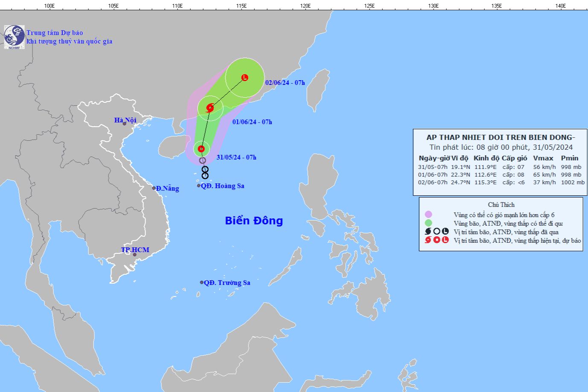Select the 22.3°N latitude cell
588x392 pixels.
point(461,175)
